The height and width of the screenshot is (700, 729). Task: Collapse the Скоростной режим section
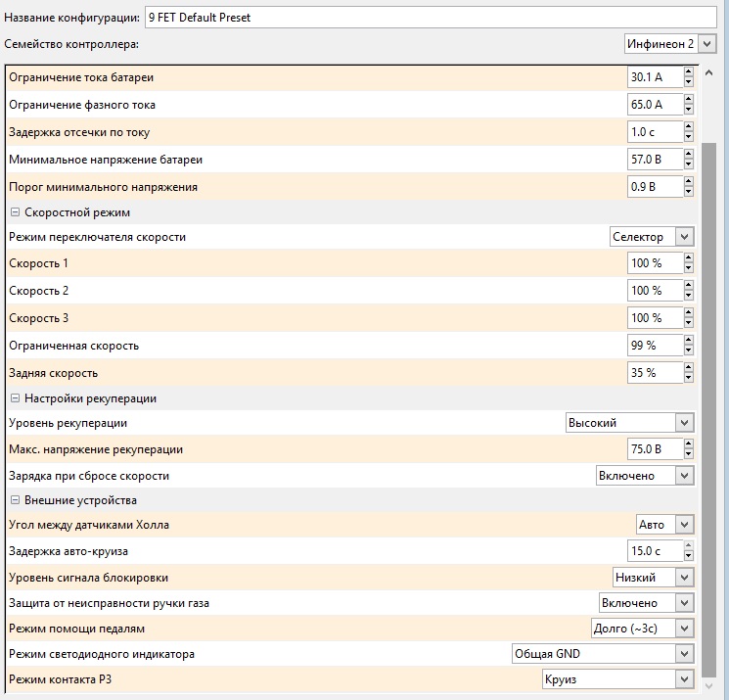coord(15,212)
